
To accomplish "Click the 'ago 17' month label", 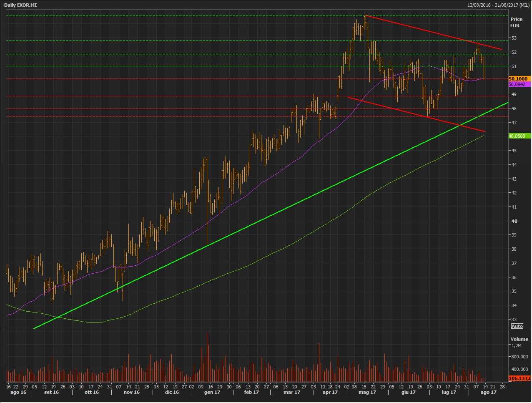I will (x=488, y=392).
